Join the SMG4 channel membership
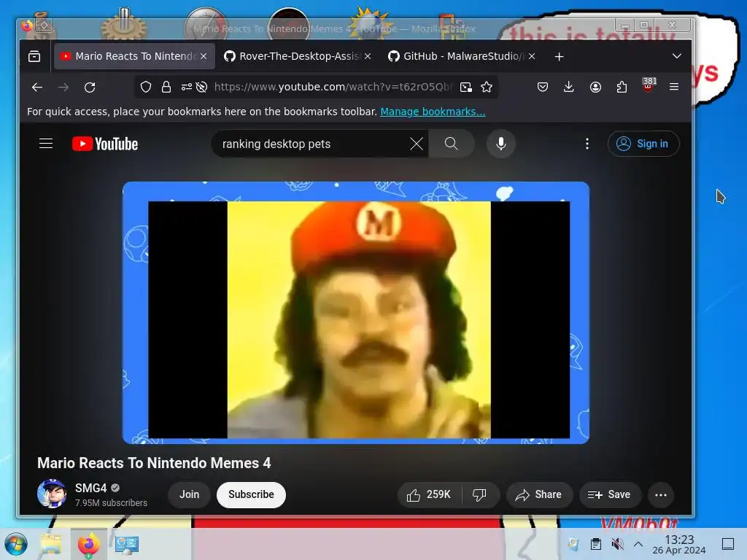 pos(189,495)
